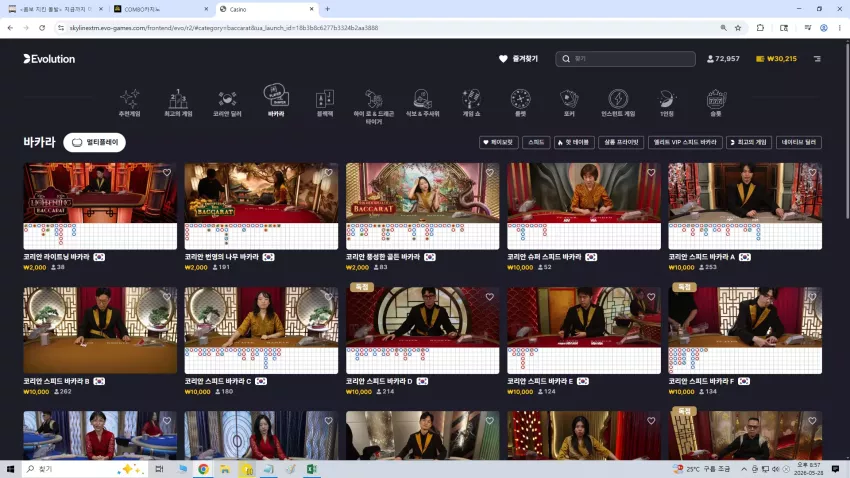Open the 즐겨찾기 favorites heart
Image resolution: width=850 pixels, height=478 pixels.
(518, 59)
